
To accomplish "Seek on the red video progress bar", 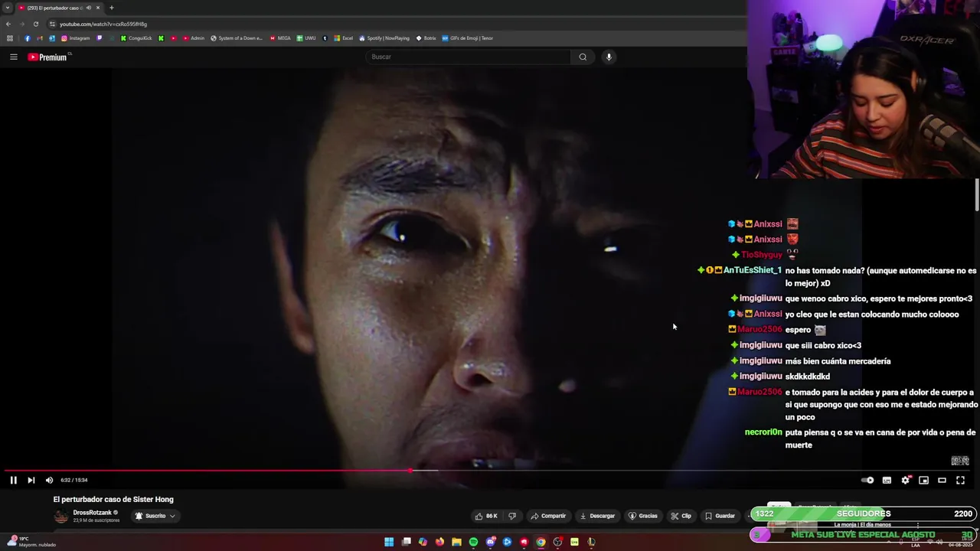I will [x=207, y=471].
